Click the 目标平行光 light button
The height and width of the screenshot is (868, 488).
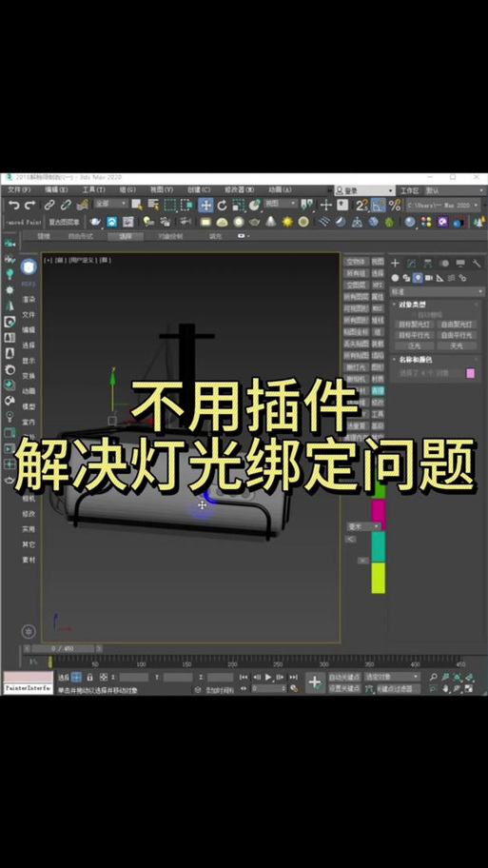[415, 335]
